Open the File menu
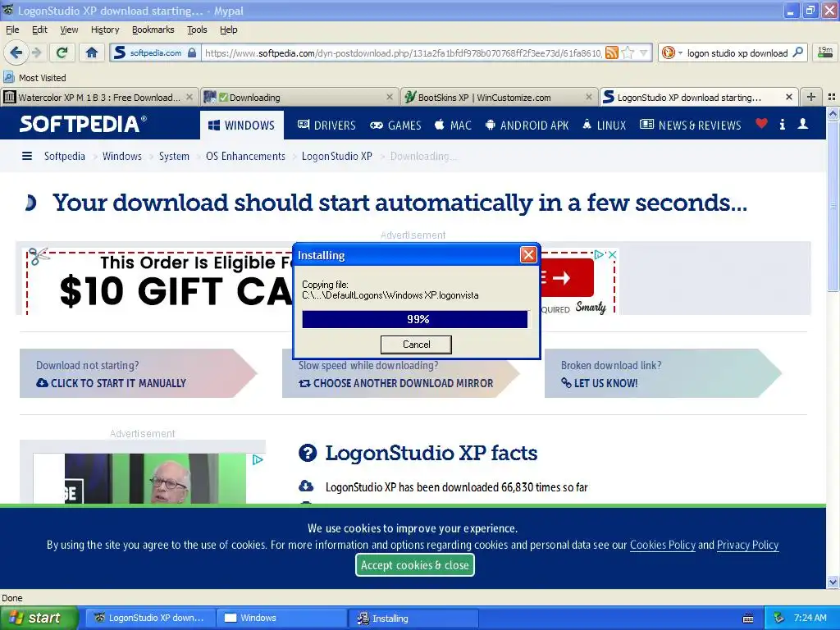Image resolution: width=840 pixels, height=630 pixels. (x=11, y=30)
